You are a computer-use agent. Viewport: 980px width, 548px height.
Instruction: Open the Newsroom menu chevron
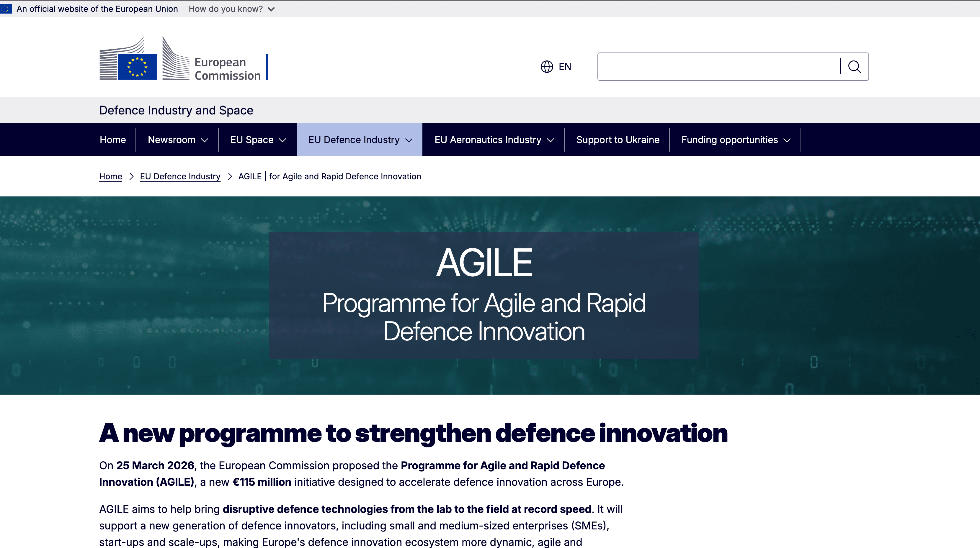click(x=205, y=140)
